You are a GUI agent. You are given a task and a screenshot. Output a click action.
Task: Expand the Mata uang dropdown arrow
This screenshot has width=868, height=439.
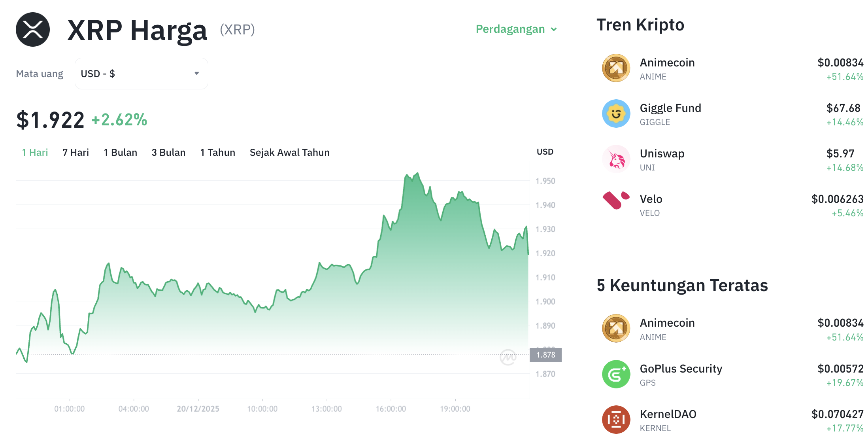(x=196, y=73)
